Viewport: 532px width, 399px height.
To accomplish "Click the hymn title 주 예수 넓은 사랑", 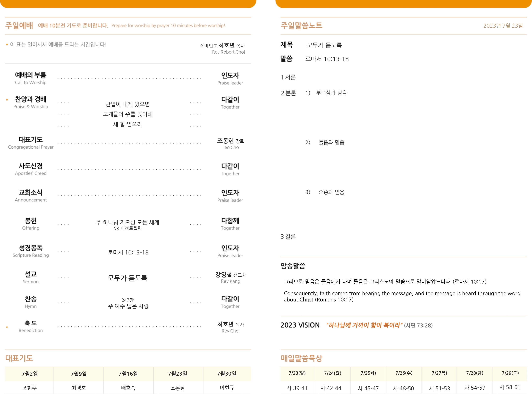I will 128,306.
